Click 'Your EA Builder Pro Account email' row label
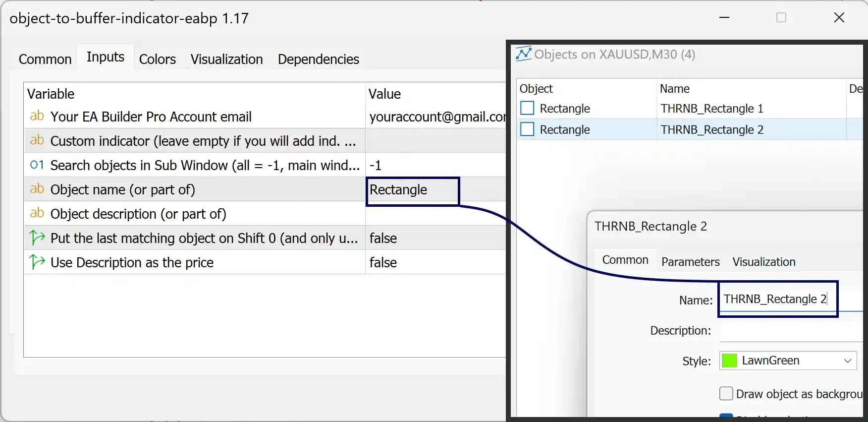 tap(151, 117)
